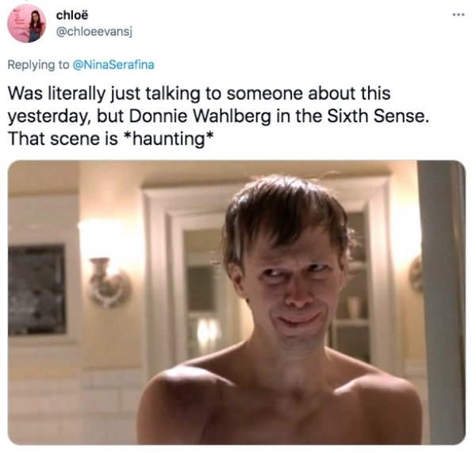Click the display name chloë
476x453 pixels.
click(x=72, y=15)
